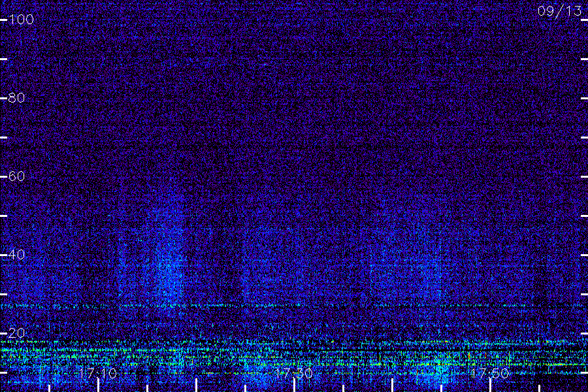Click the 17:10 time label
588x392 pixels.
coord(98,373)
